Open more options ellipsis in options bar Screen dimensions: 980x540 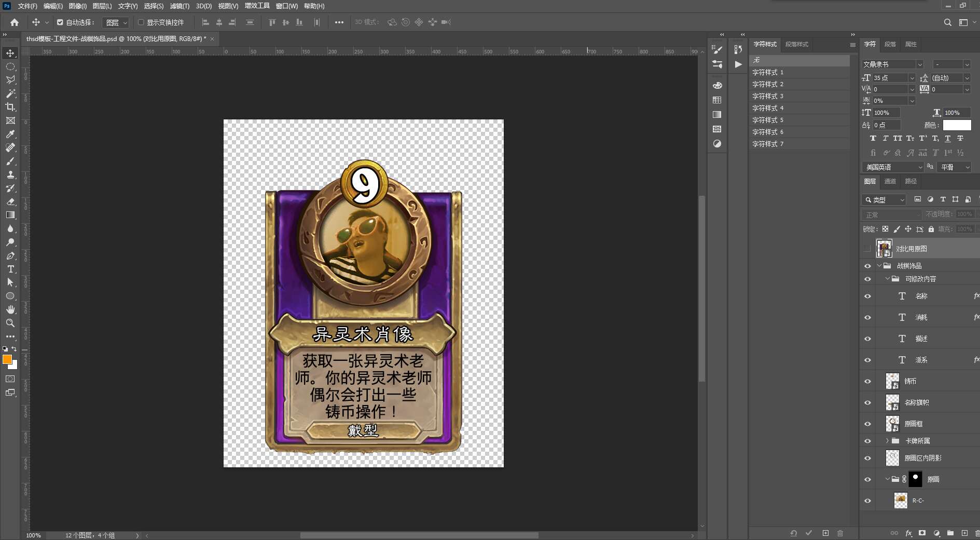pyautogui.click(x=339, y=22)
